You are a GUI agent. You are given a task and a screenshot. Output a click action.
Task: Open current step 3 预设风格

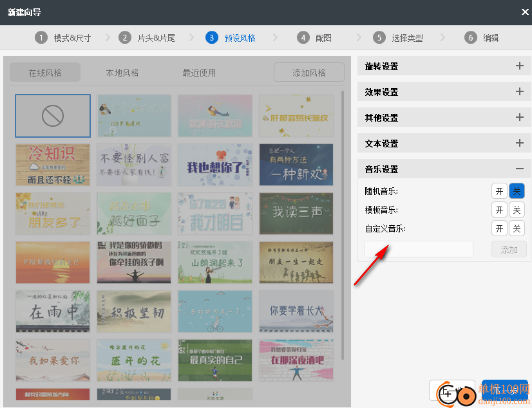point(231,37)
